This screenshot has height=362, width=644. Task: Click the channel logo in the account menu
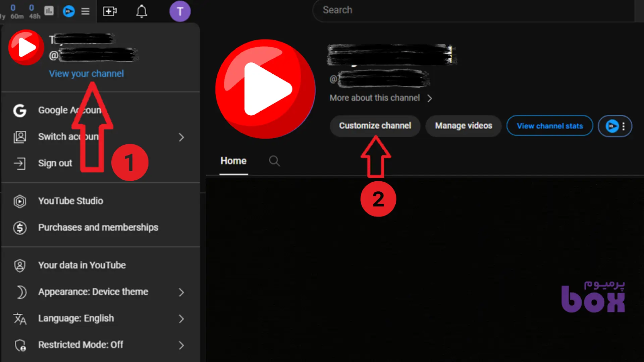[x=26, y=47]
